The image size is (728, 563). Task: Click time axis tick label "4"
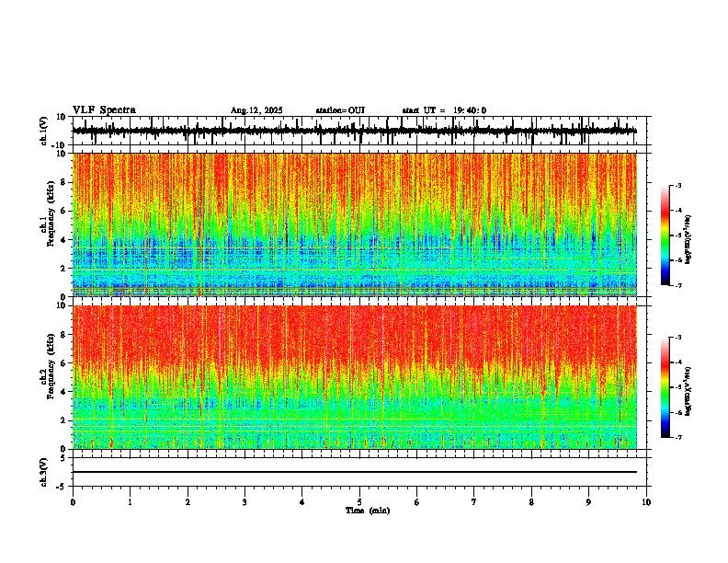coord(302,502)
